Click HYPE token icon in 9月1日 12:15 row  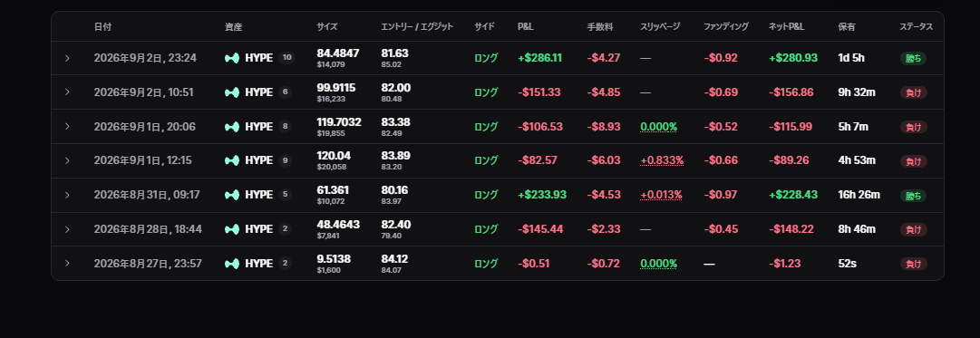click(232, 160)
